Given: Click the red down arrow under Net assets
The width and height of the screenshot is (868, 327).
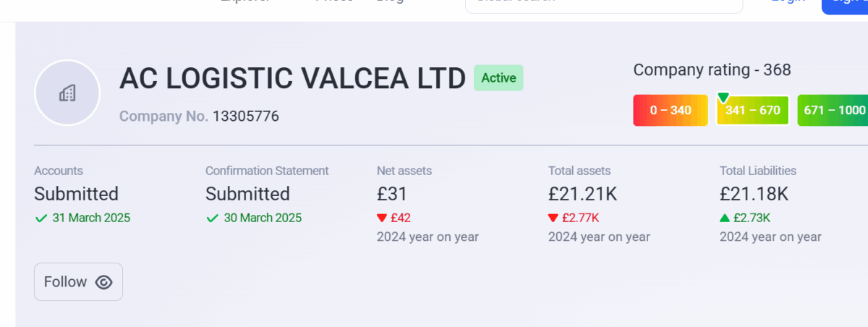Looking at the screenshot, I should 382,218.
